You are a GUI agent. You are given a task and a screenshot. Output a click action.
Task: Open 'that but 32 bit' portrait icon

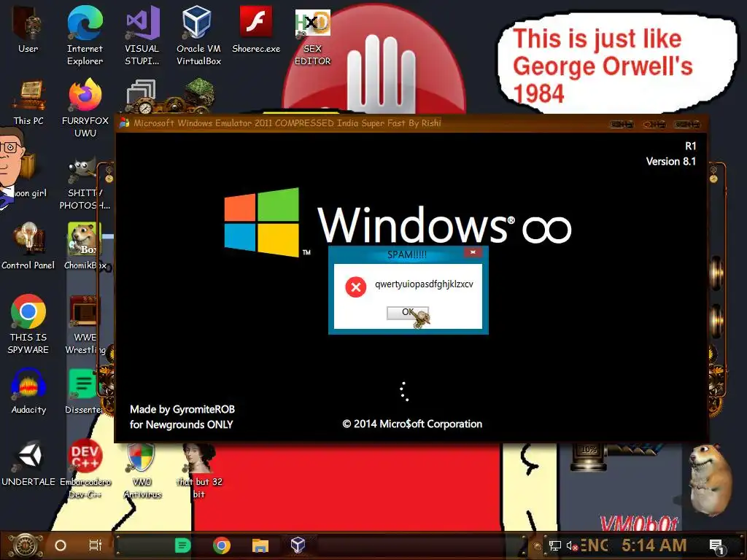tap(199, 470)
